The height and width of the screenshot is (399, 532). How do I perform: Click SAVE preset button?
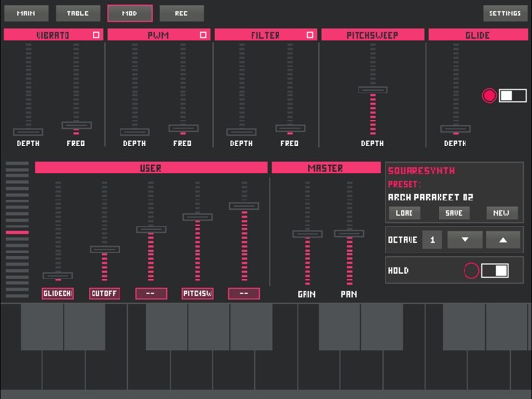click(454, 213)
